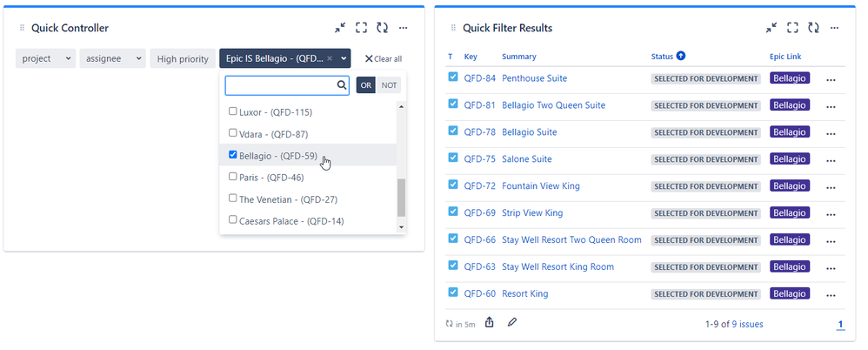Remove the Epic IS Bellagio filter with x
868x350 pixels.
pos(330,58)
